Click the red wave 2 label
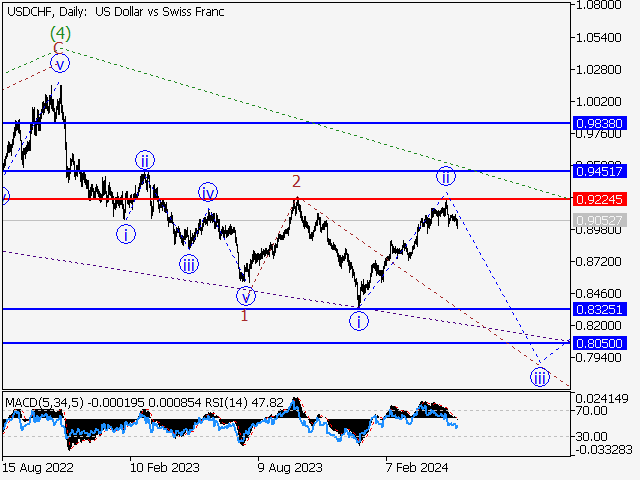The height and width of the screenshot is (480, 640). tap(296, 181)
